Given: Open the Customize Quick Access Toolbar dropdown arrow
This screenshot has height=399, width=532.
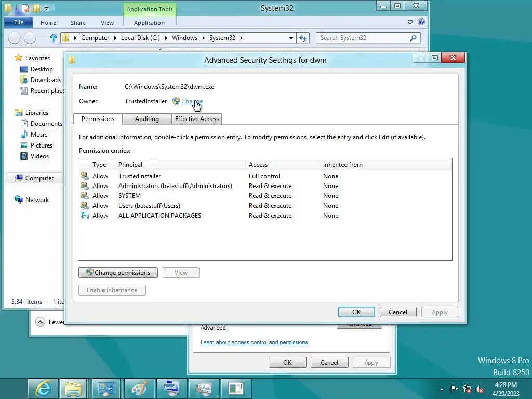Looking at the screenshot, I should coord(46,8).
